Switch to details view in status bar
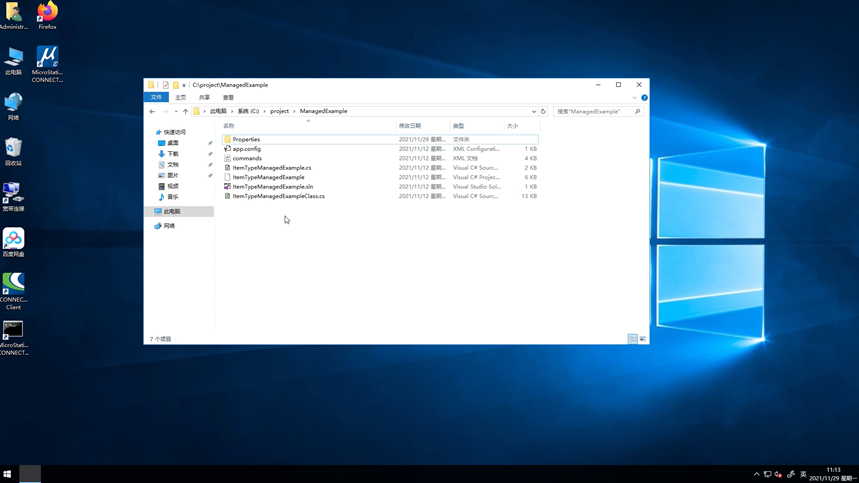 pos(633,339)
